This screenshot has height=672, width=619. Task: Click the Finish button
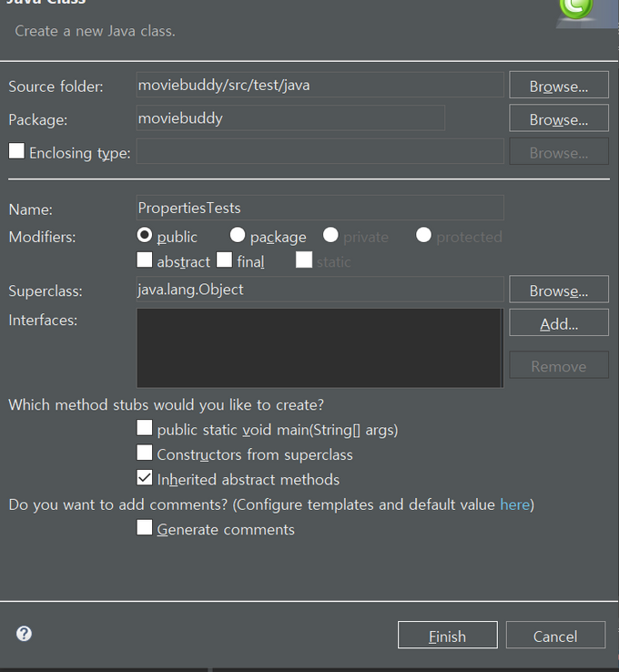tap(448, 635)
